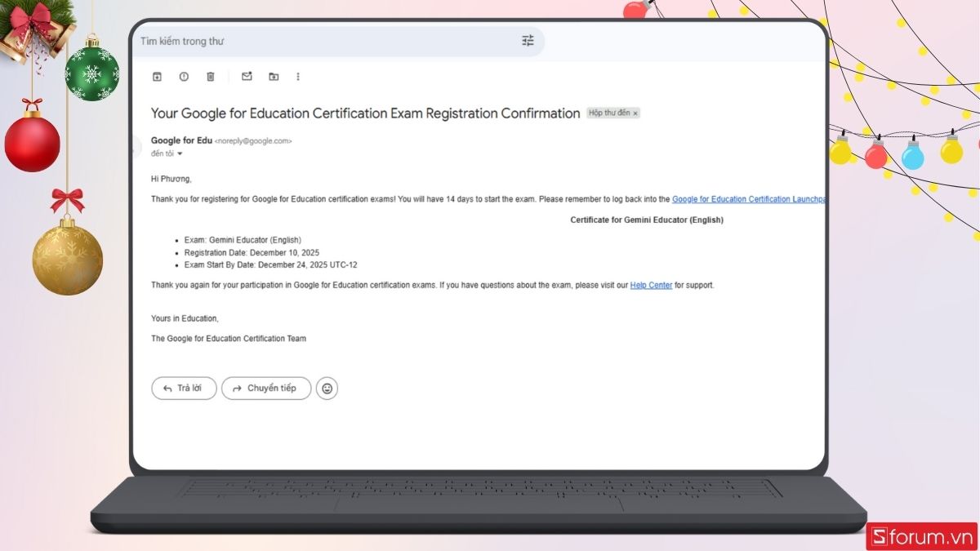
Task: Visit the Help Center link
Action: [x=651, y=285]
